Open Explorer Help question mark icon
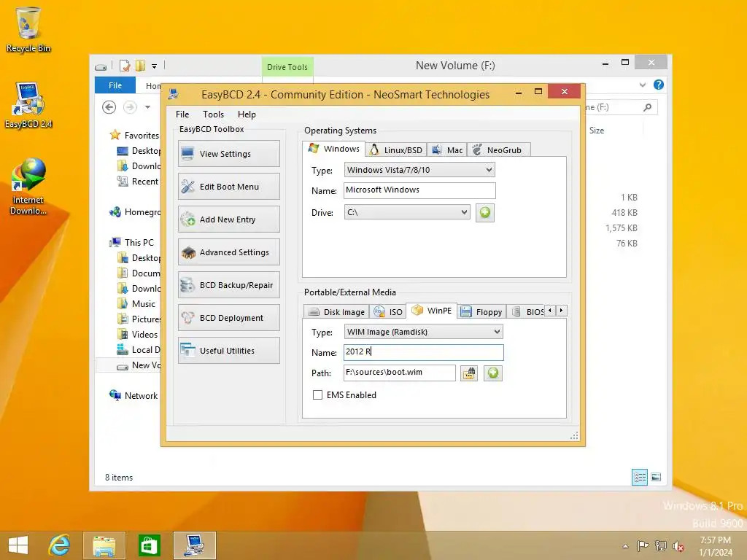Image resolution: width=747 pixels, height=560 pixels. [659, 85]
